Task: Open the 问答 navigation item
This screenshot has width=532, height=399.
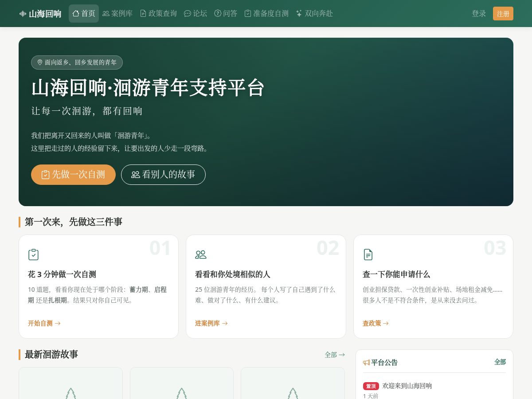Action: [x=226, y=13]
